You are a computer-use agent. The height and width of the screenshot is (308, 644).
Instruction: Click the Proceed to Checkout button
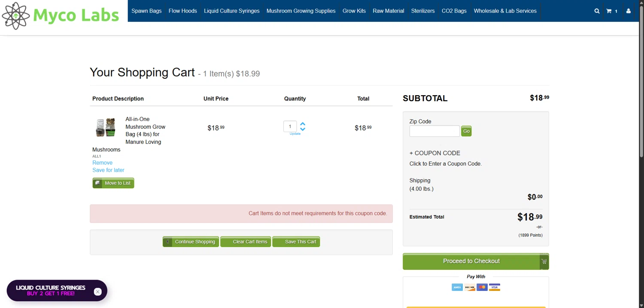[x=476, y=261]
